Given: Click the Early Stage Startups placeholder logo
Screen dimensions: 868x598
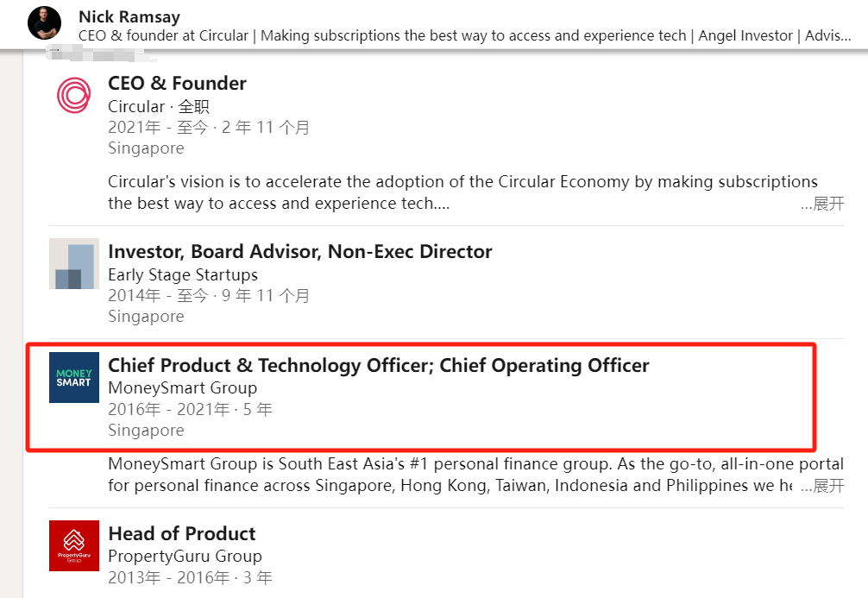Looking at the screenshot, I should point(73,264).
